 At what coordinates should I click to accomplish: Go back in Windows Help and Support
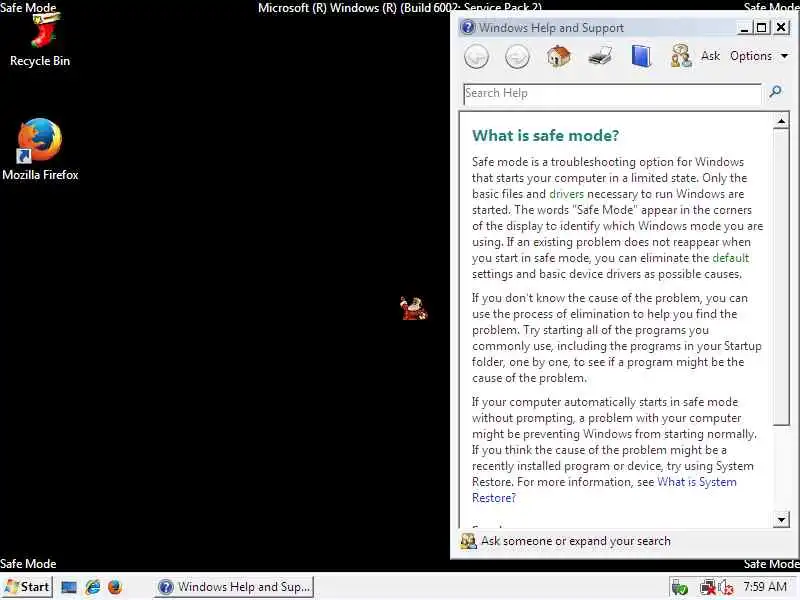(476, 56)
